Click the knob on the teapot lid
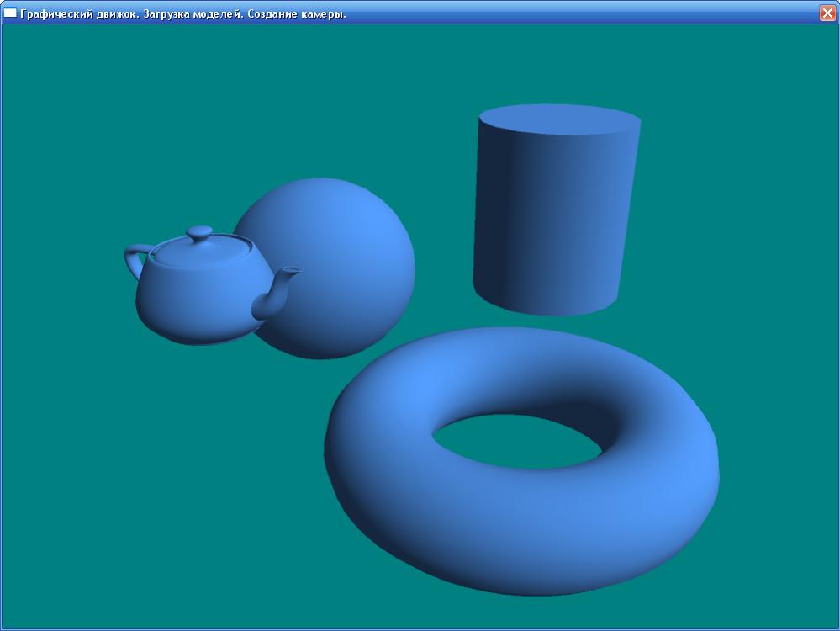This screenshot has width=840, height=631. 199,231
